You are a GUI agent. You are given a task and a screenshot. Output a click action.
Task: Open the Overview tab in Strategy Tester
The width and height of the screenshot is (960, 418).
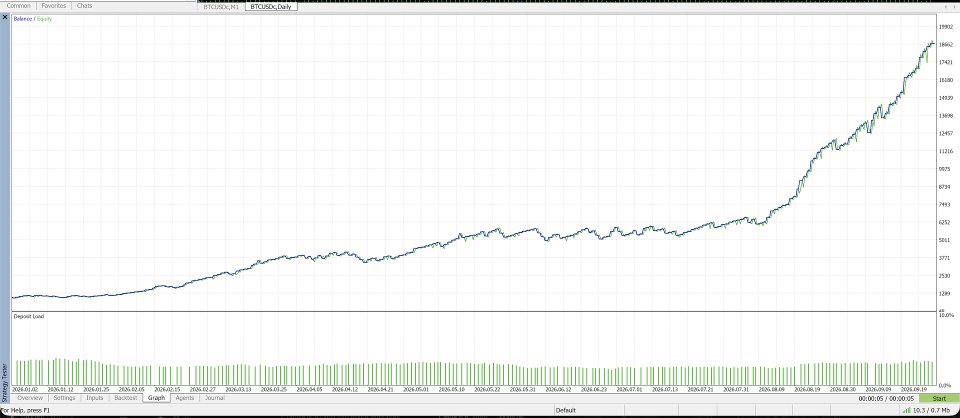pos(30,398)
